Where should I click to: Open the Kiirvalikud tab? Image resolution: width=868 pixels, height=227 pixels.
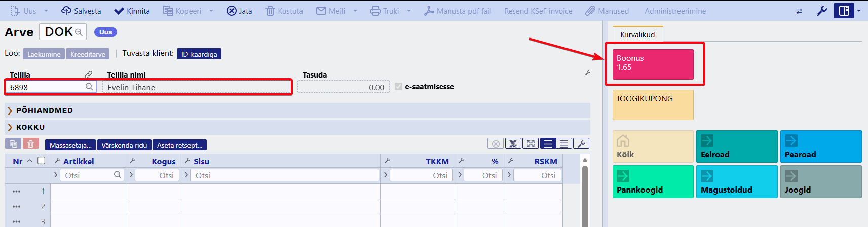pos(637,34)
